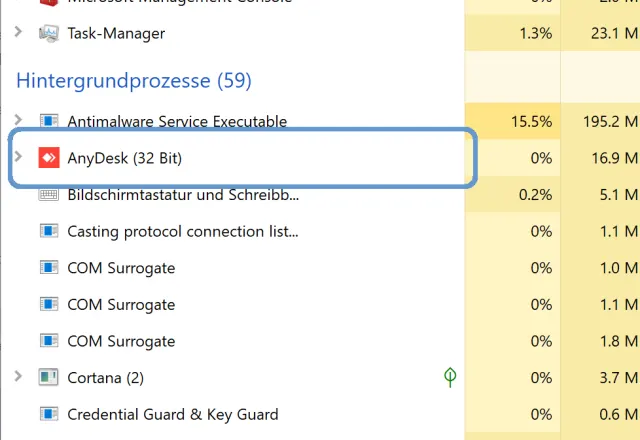Expand the Cortana (2) process group

19,377
